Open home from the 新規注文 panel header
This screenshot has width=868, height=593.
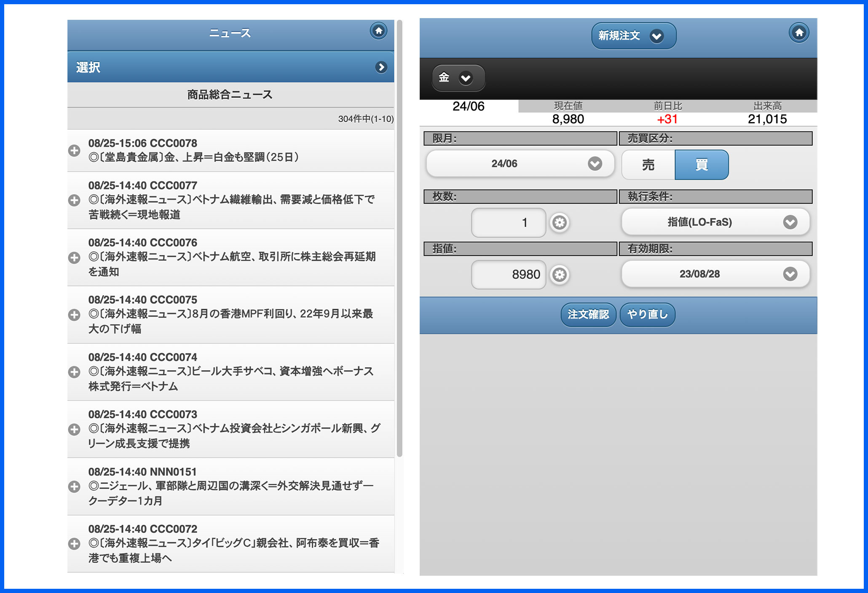[799, 32]
